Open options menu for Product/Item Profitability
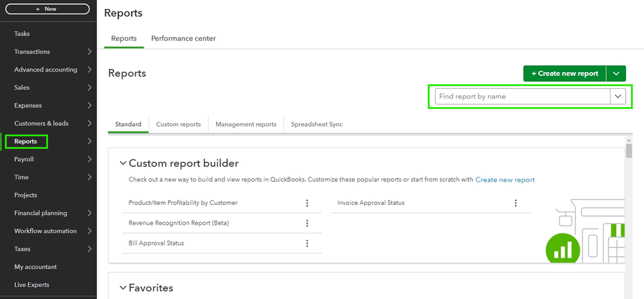644x299 pixels. [x=307, y=203]
